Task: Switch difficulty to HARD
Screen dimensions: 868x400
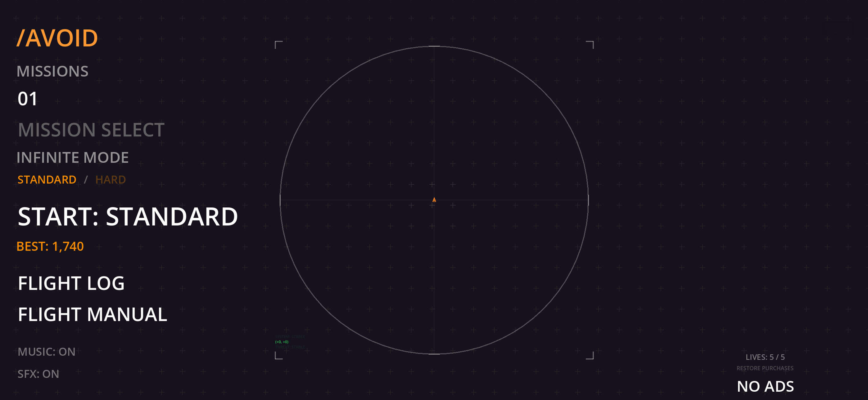Action: point(111,180)
